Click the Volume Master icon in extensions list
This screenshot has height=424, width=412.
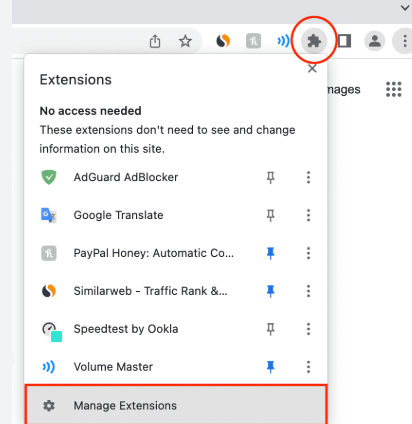click(49, 367)
